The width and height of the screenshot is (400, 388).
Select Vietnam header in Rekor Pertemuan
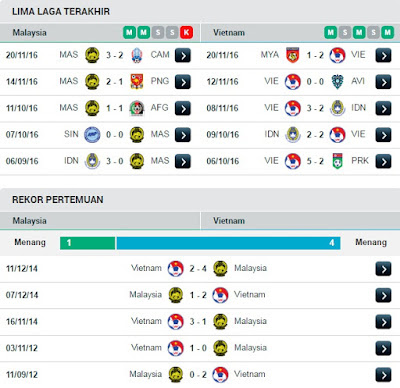click(229, 221)
